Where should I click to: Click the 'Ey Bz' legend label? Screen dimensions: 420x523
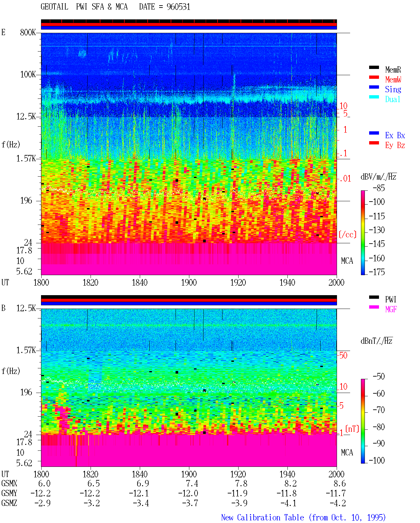pos(395,145)
